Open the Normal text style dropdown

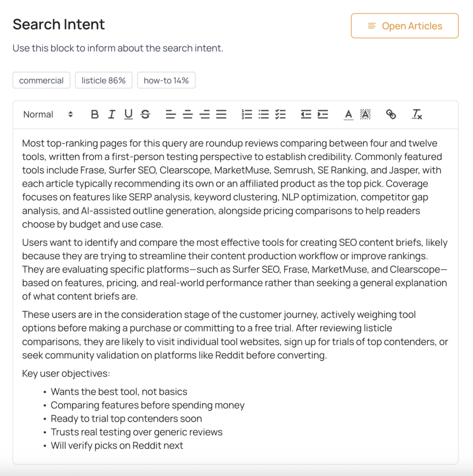click(x=48, y=114)
